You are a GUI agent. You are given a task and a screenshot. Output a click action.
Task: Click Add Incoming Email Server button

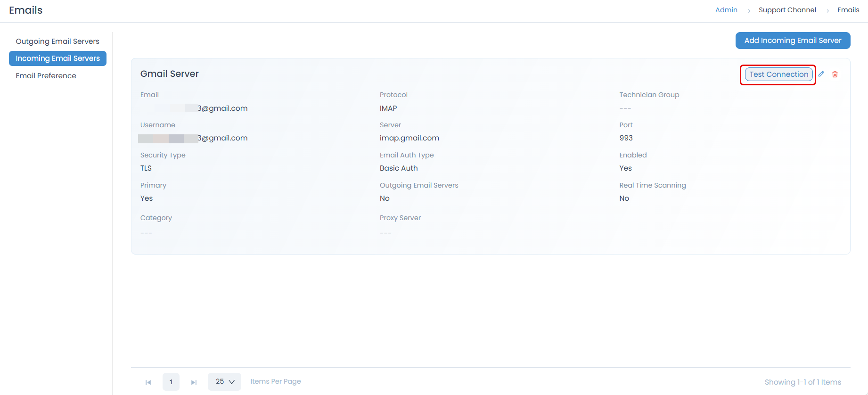point(793,41)
